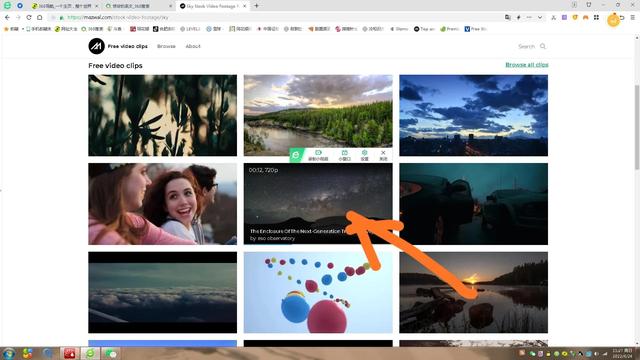Click the search magnifier icon
The image size is (640, 360).
pos(543,46)
